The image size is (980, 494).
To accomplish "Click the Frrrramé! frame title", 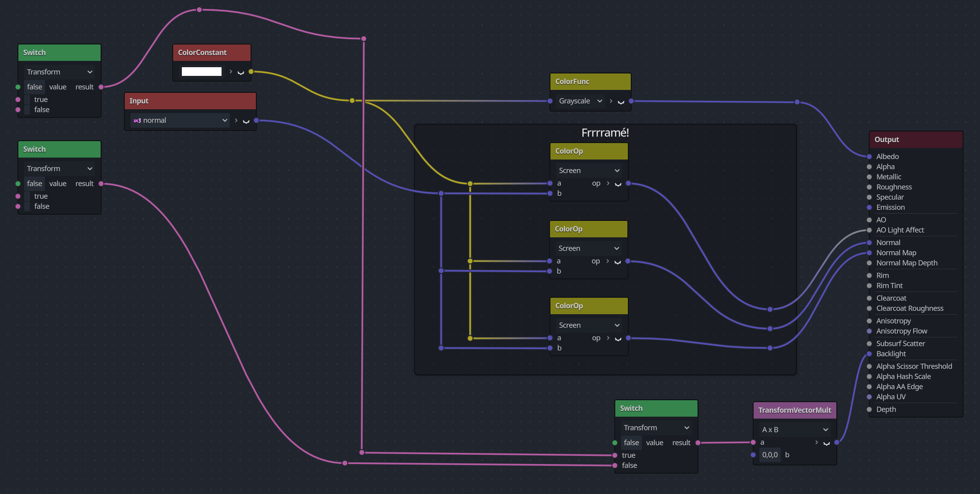I will [605, 133].
